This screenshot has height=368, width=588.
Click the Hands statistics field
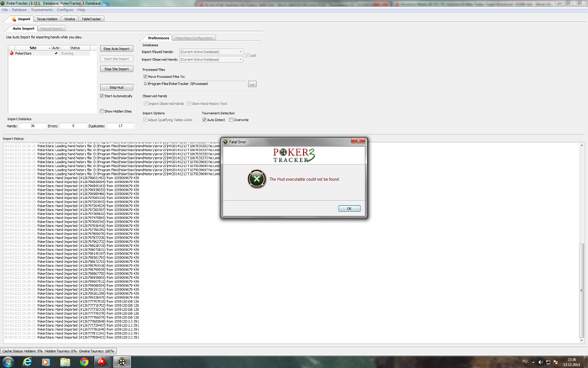(32, 126)
